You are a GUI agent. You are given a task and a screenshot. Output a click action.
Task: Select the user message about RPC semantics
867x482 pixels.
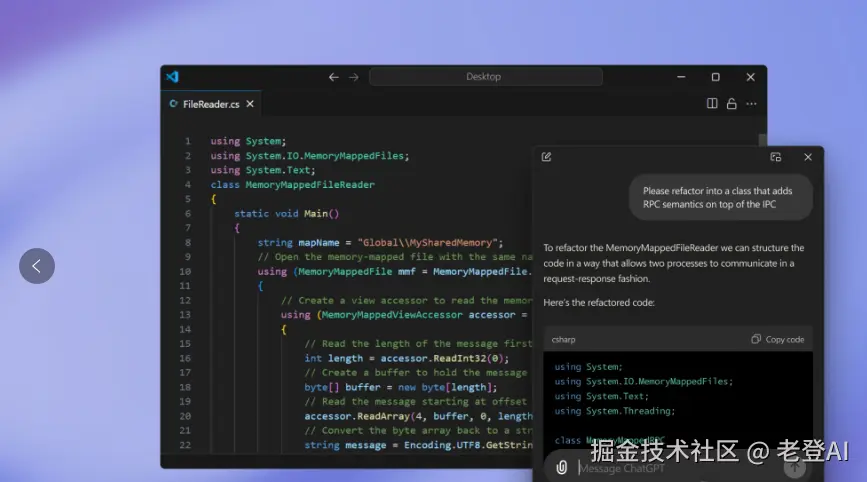pyautogui.click(x=720, y=197)
